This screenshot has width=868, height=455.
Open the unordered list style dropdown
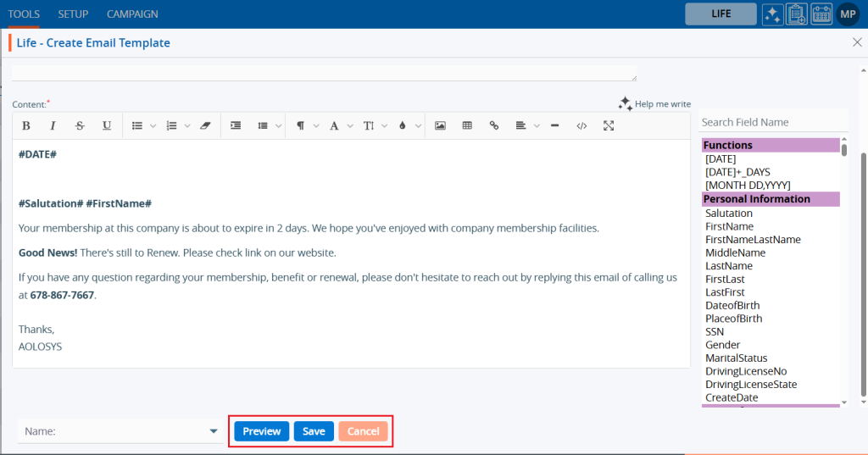[153, 126]
